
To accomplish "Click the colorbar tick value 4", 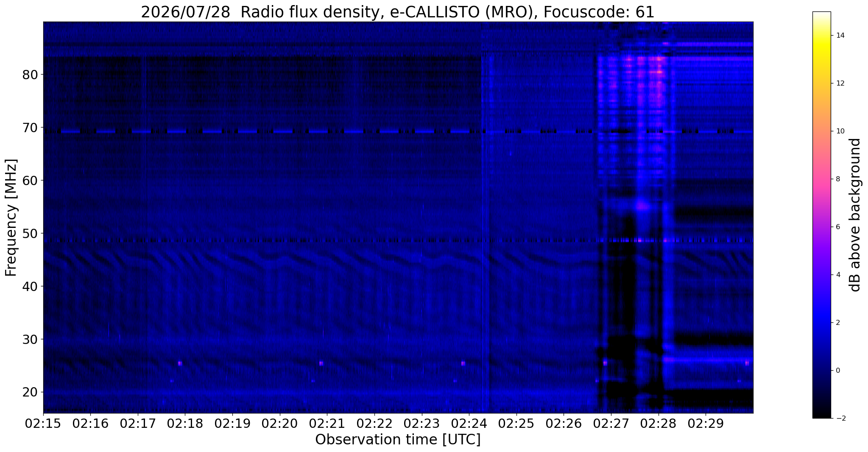I will (837, 275).
